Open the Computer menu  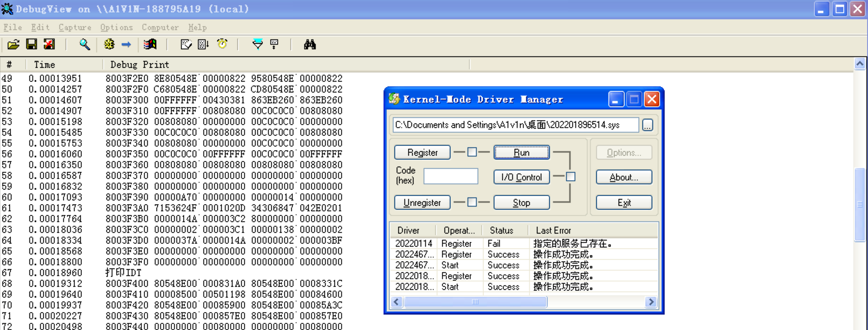(x=160, y=27)
